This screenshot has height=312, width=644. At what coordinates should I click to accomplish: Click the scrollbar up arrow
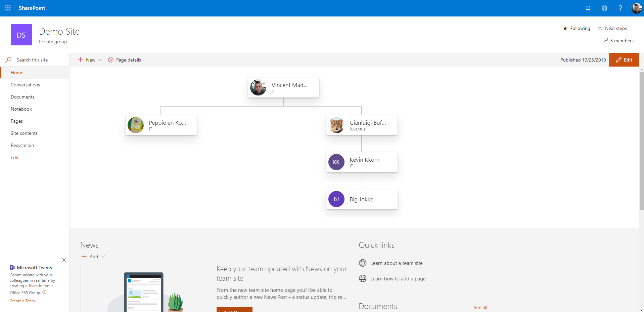point(642,70)
